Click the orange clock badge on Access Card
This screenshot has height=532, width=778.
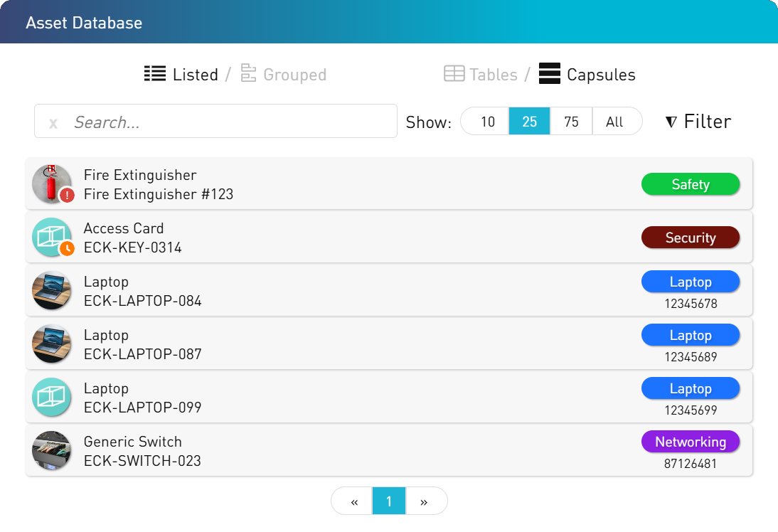pyautogui.click(x=67, y=248)
